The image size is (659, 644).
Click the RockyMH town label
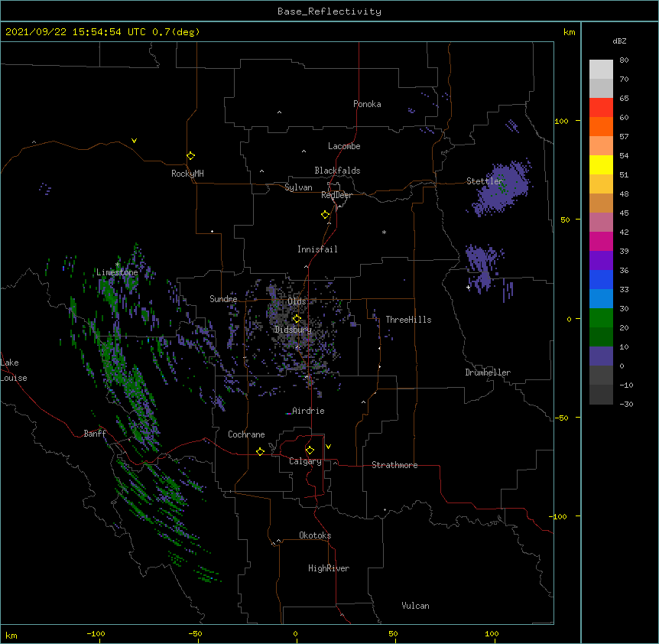click(x=187, y=174)
